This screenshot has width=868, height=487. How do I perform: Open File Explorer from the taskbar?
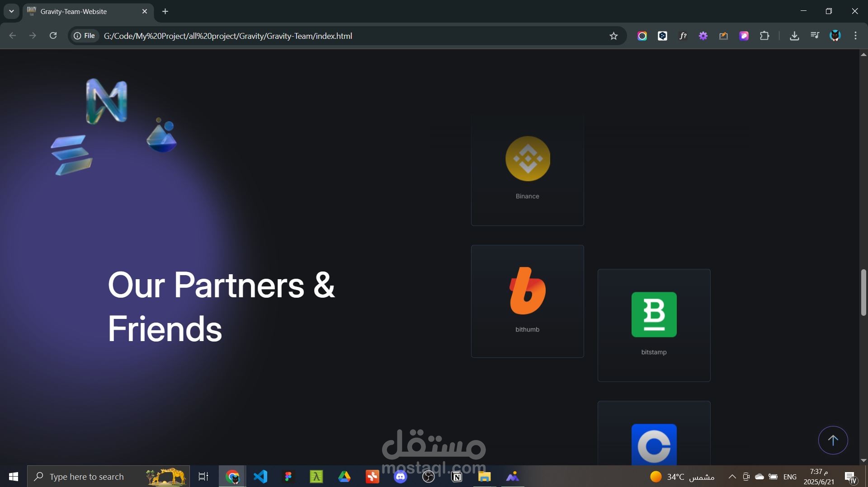pyautogui.click(x=485, y=477)
